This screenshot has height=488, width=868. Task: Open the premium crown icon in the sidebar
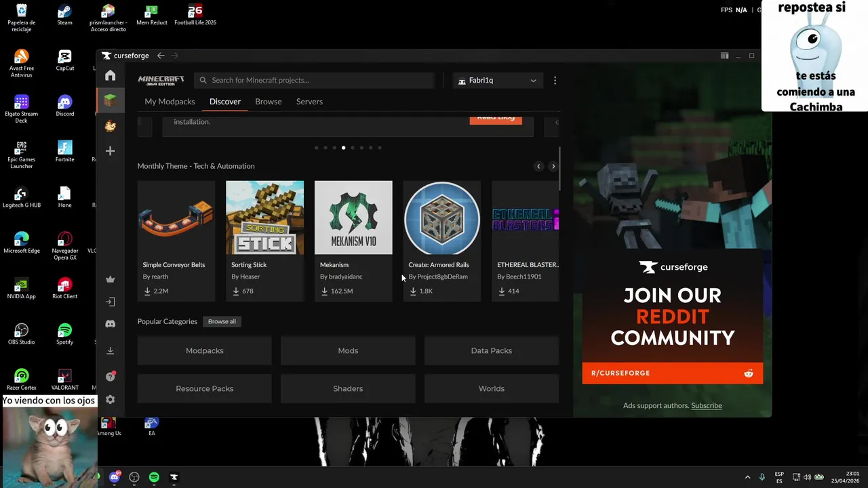pyautogui.click(x=110, y=279)
